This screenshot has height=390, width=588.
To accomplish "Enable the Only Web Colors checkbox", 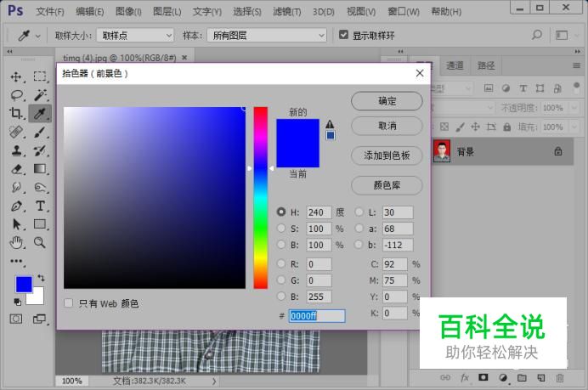I will [x=68, y=303].
